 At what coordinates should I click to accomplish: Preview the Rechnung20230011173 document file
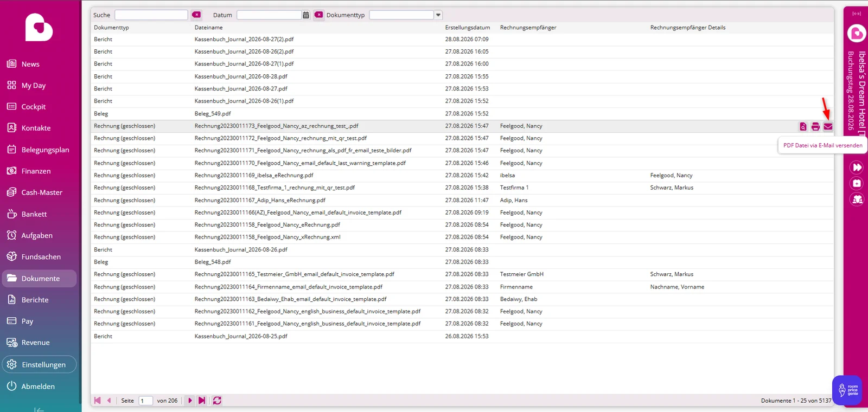pos(803,126)
